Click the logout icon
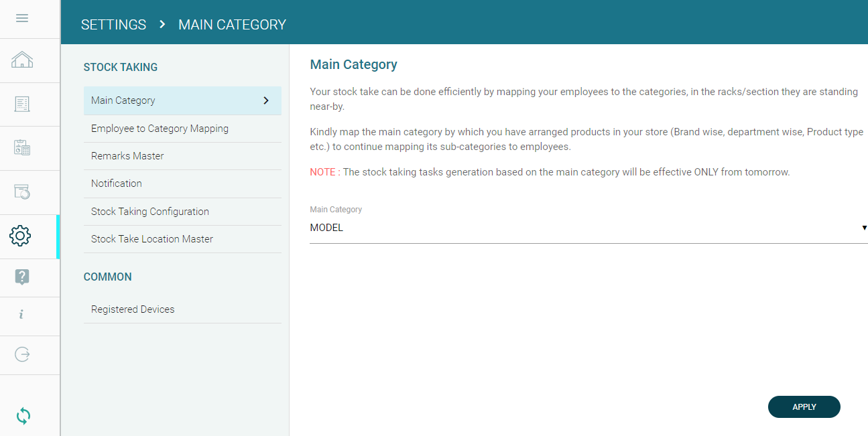The height and width of the screenshot is (436, 868). click(22, 354)
